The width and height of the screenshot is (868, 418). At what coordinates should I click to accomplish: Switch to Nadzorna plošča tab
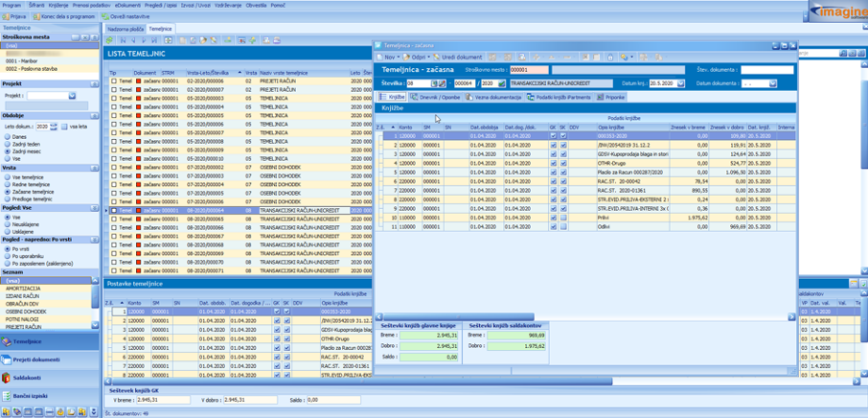[x=126, y=28]
